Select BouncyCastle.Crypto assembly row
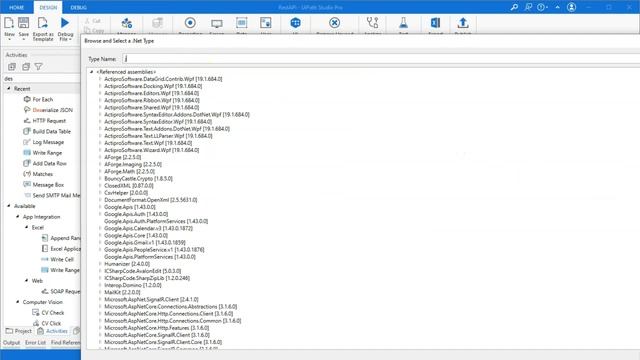 pos(138,178)
